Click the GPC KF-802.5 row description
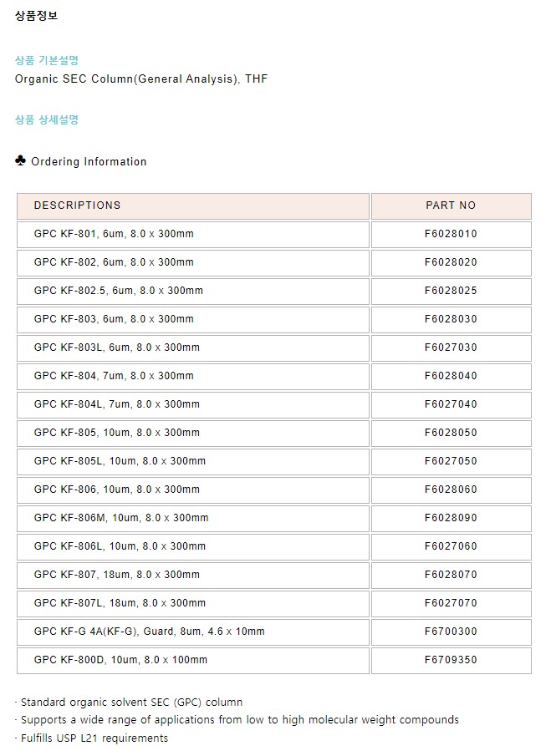551x756 pixels. [x=119, y=291]
